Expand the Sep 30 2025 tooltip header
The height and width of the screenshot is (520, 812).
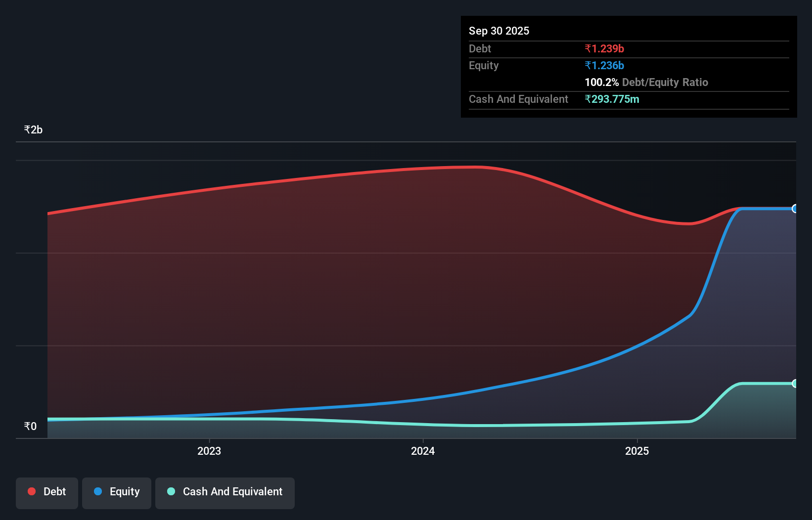coord(499,31)
